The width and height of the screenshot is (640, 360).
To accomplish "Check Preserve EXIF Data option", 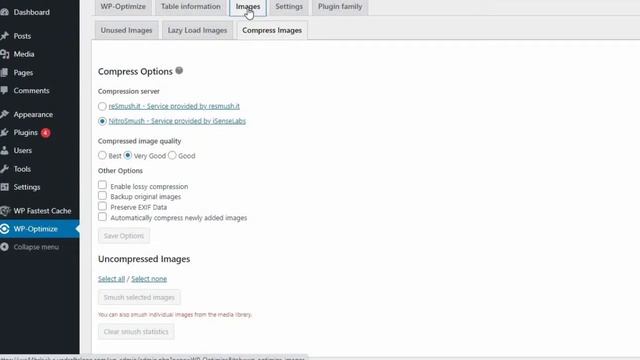I will (x=102, y=207).
